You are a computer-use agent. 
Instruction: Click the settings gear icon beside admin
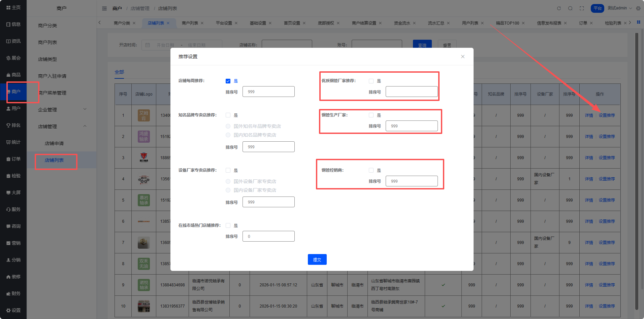click(x=638, y=8)
